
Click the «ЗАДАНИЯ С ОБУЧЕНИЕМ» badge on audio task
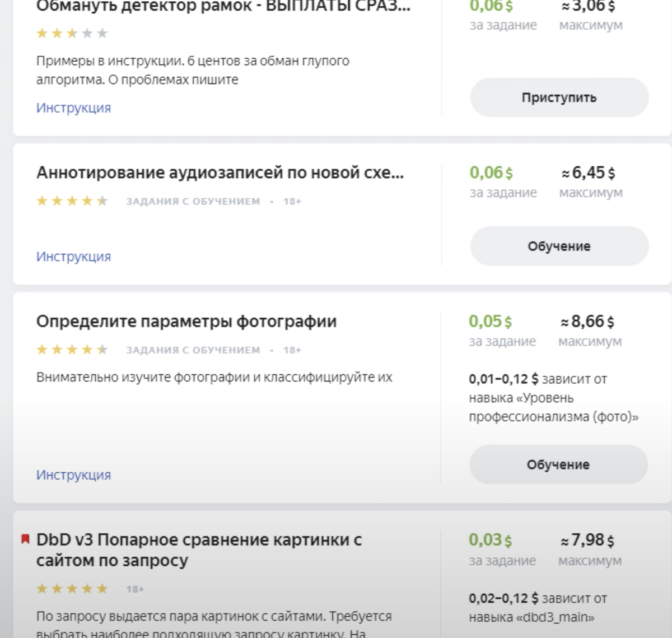tap(193, 201)
